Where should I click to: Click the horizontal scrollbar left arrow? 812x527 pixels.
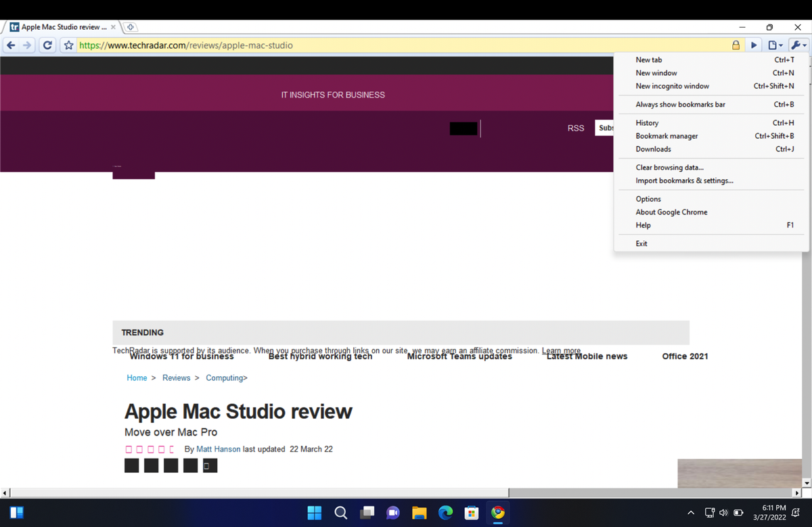(x=5, y=492)
